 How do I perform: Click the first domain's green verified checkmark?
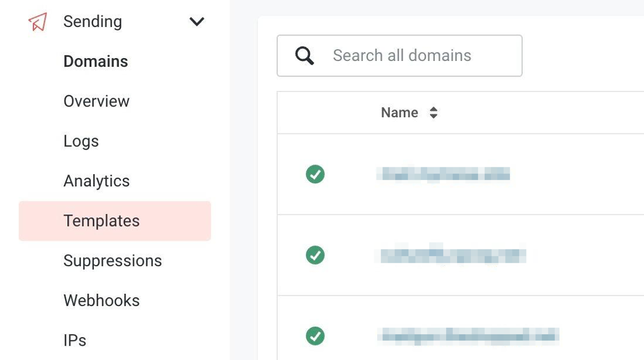pos(315,174)
